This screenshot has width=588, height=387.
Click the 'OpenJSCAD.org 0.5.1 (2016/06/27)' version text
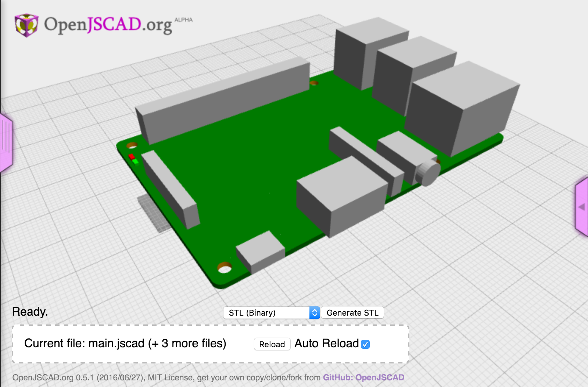pos(79,377)
